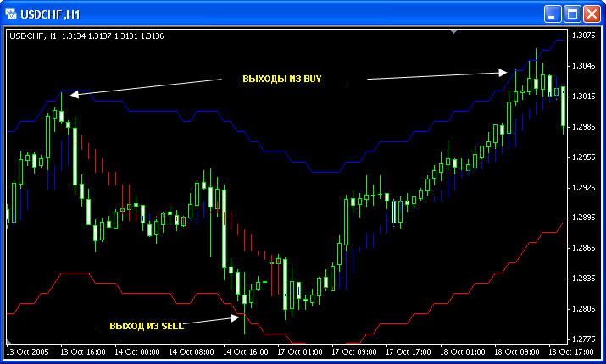Click the 13 Oct 2005 date label
The image size is (606, 364).
(27, 350)
